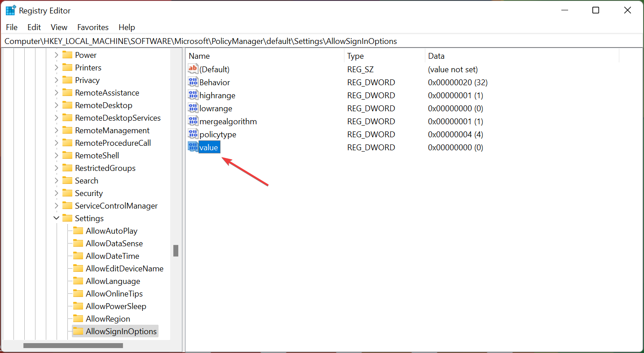Collapse the Settings key chevron
Screen dimensions: 644x353
coord(57,218)
